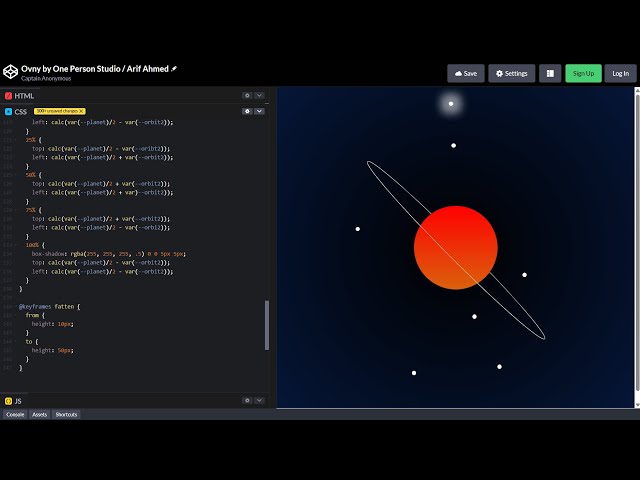The image size is (640, 480).
Task: Click the '75% {' selector text
Action: click(x=33, y=210)
